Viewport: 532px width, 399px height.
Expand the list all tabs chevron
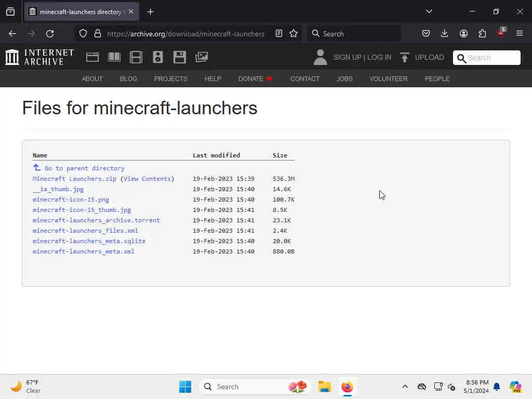429,11
